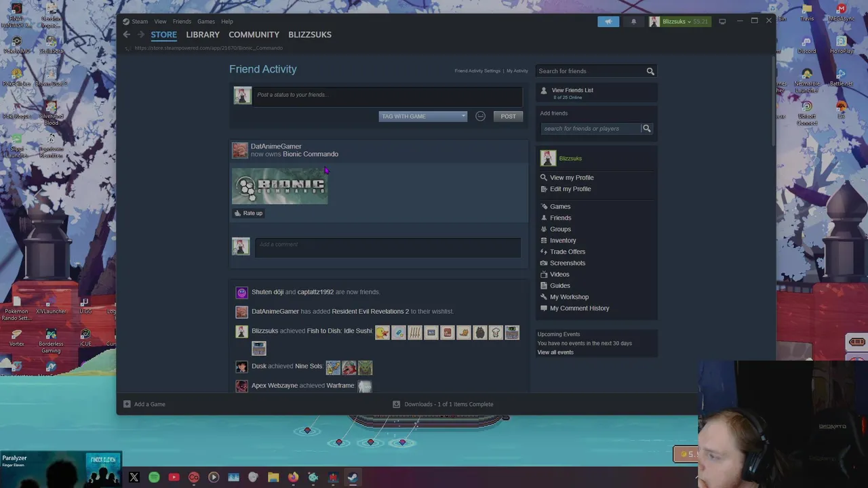Open the Nine Sols game link
This screenshot has width=868, height=488.
309,367
